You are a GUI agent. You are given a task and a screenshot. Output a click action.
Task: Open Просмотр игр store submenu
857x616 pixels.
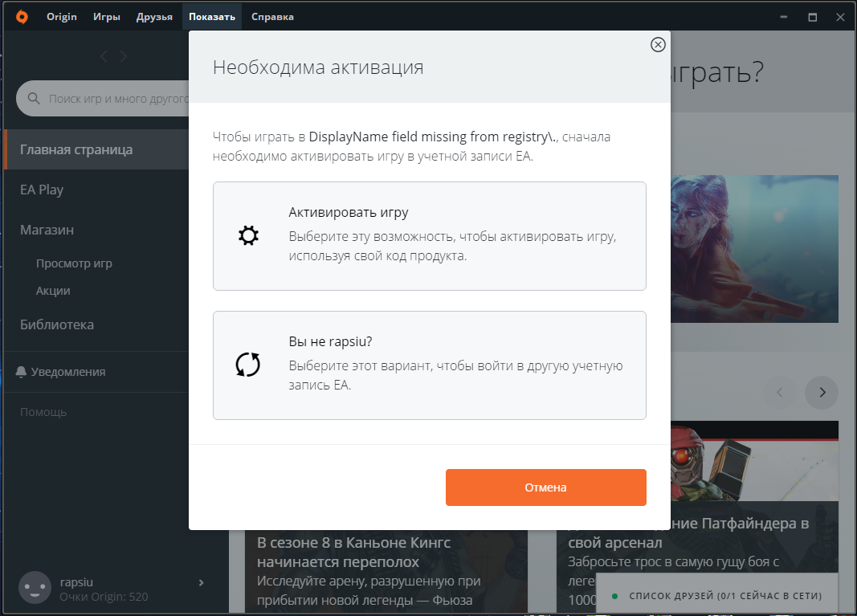coord(75,263)
